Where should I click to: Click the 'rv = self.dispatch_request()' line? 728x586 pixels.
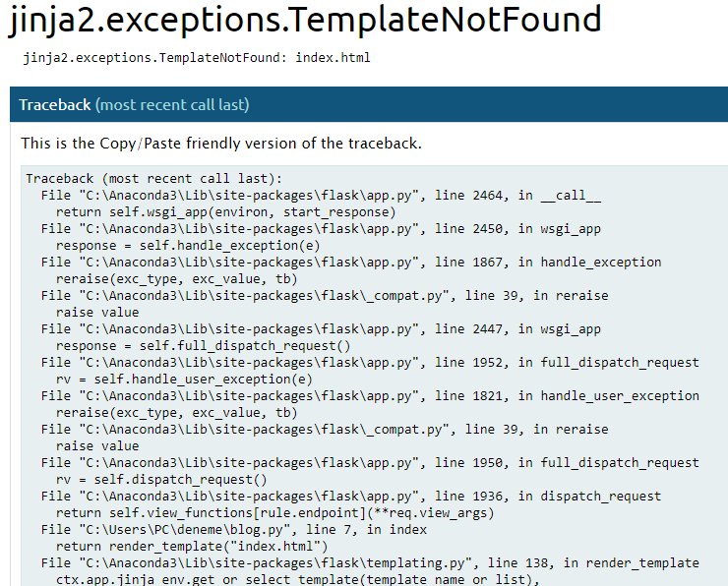pyautogui.click(x=161, y=480)
